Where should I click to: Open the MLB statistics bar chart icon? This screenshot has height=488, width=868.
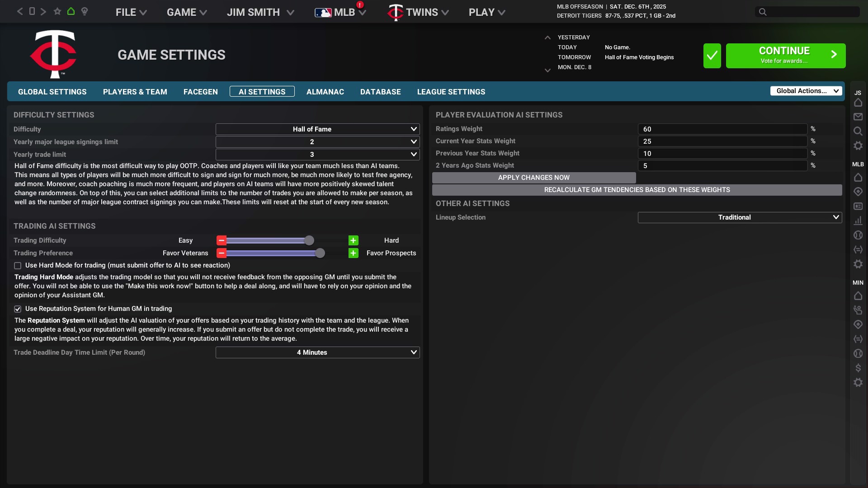pos(858,221)
